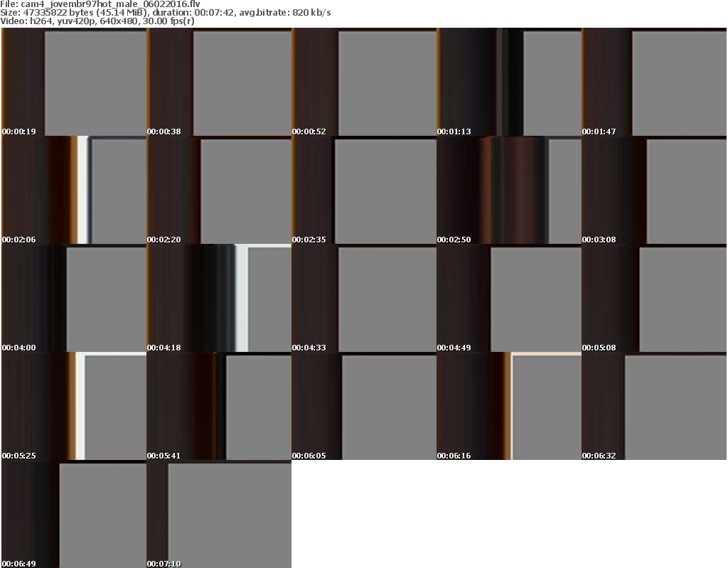Click the thumbnail timestamped 00:04:00
This screenshot has width=728, height=568.
point(74,298)
